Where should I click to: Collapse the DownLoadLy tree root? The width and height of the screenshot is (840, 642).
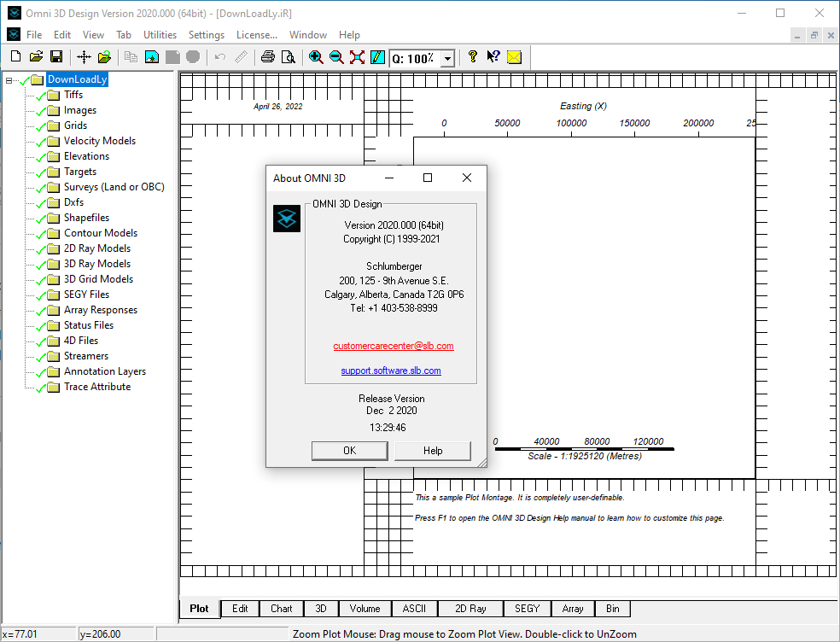click(x=9, y=80)
